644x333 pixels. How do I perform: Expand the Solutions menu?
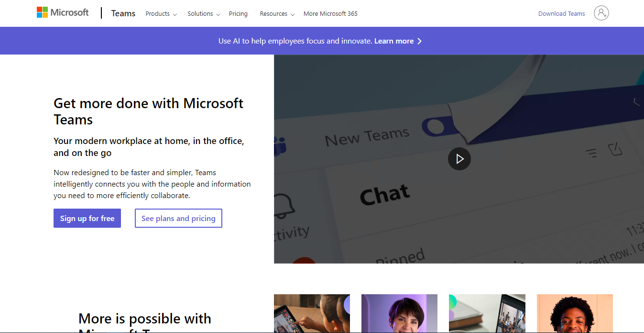[x=204, y=14]
